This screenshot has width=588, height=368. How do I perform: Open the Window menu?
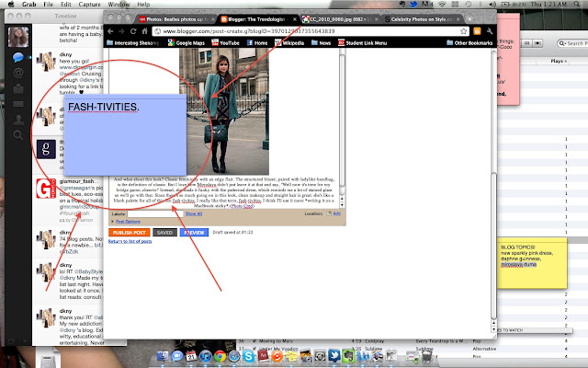click(x=119, y=4)
